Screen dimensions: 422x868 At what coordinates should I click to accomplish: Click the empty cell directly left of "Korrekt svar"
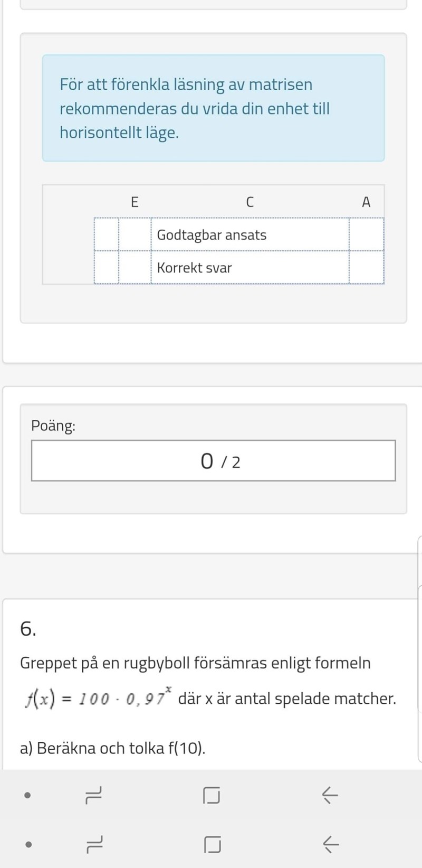(135, 268)
